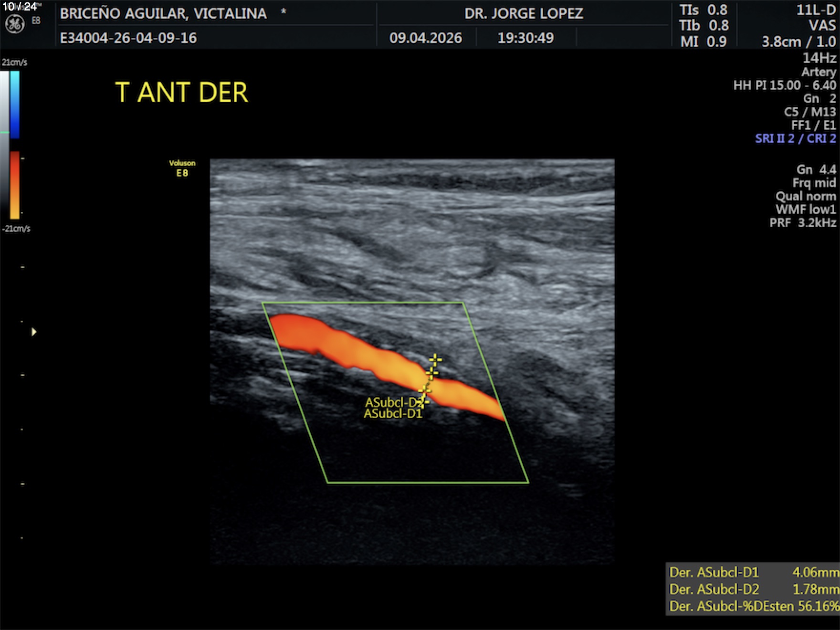Image resolution: width=840 pixels, height=630 pixels.
Task: Click the SRI II 2 / CRI 2 setting
Action: [x=795, y=139]
